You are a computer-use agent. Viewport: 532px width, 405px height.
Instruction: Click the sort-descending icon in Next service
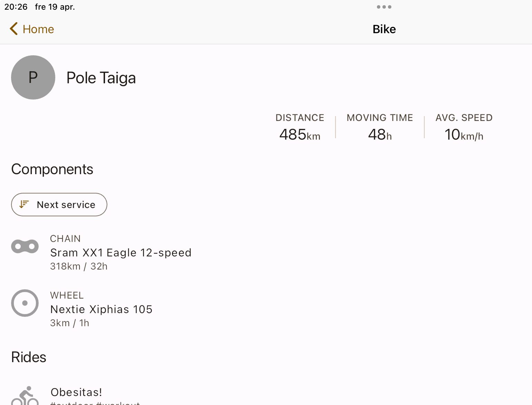point(24,204)
